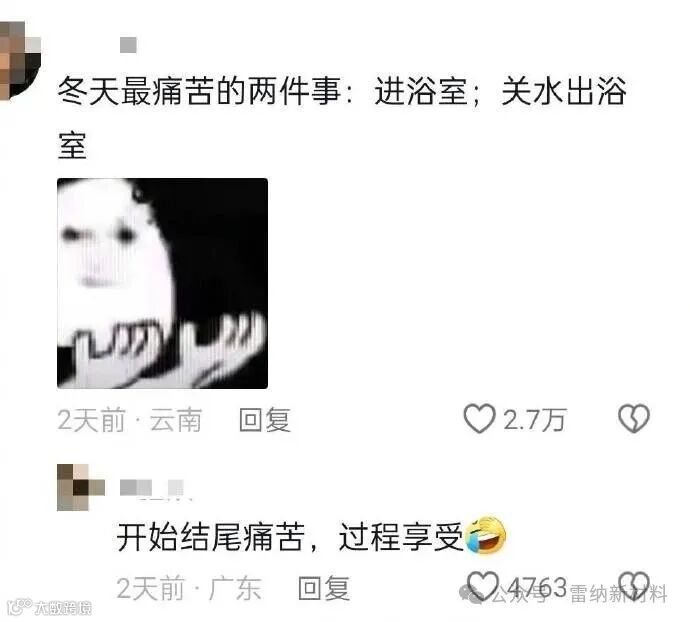Select the reply text 开始结尾痛苦，过程享受

point(290,536)
